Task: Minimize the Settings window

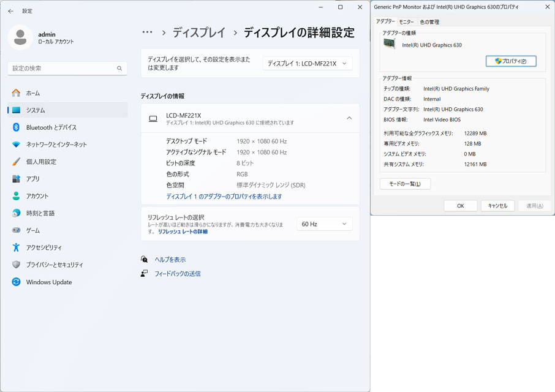Action: (x=320, y=7)
